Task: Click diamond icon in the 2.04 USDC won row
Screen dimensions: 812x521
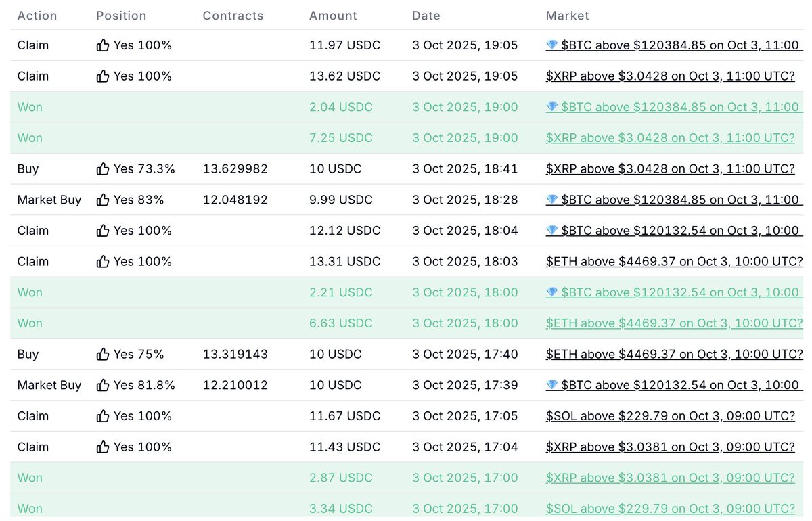Action: [x=552, y=107]
